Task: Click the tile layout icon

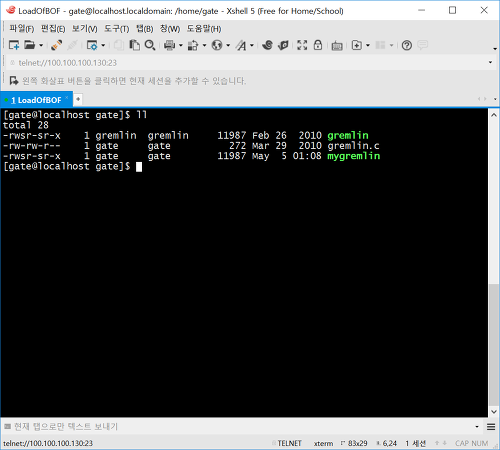Action: point(380,45)
